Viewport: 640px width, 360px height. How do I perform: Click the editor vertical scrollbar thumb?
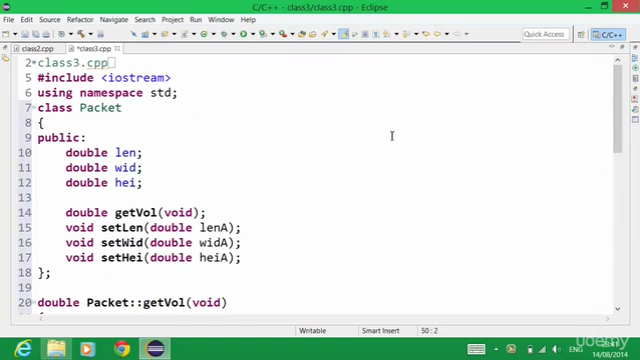pyautogui.click(x=618, y=109)
